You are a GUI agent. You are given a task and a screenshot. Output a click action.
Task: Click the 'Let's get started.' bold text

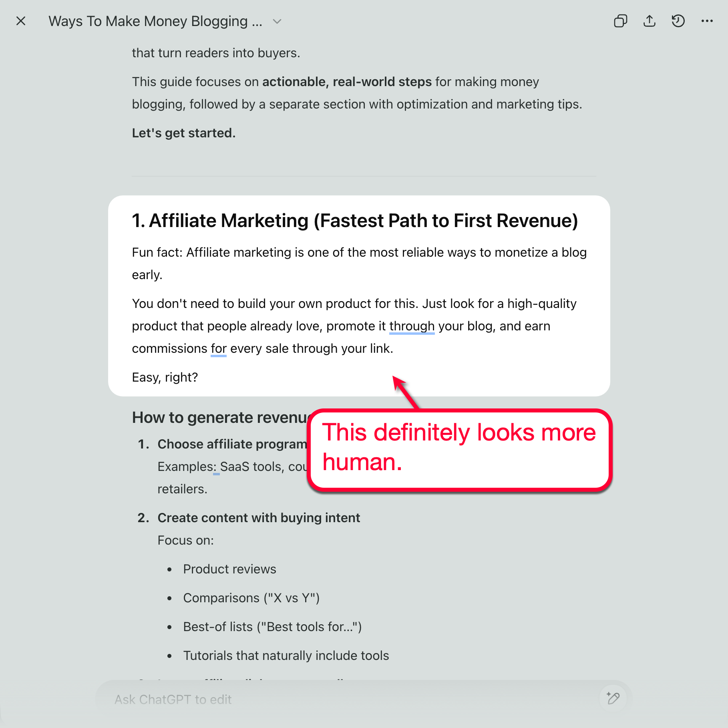pyautogui.click(x=184, y=133)
